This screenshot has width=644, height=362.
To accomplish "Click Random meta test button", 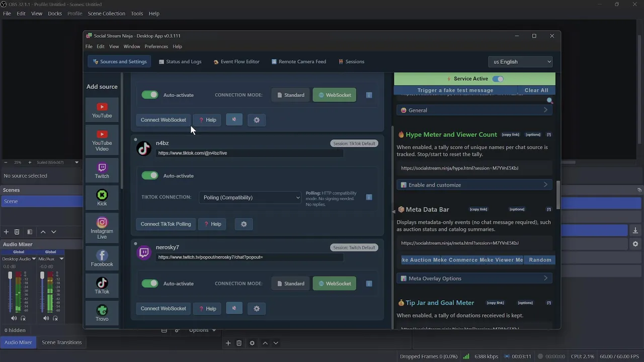I will coord(540,260).
